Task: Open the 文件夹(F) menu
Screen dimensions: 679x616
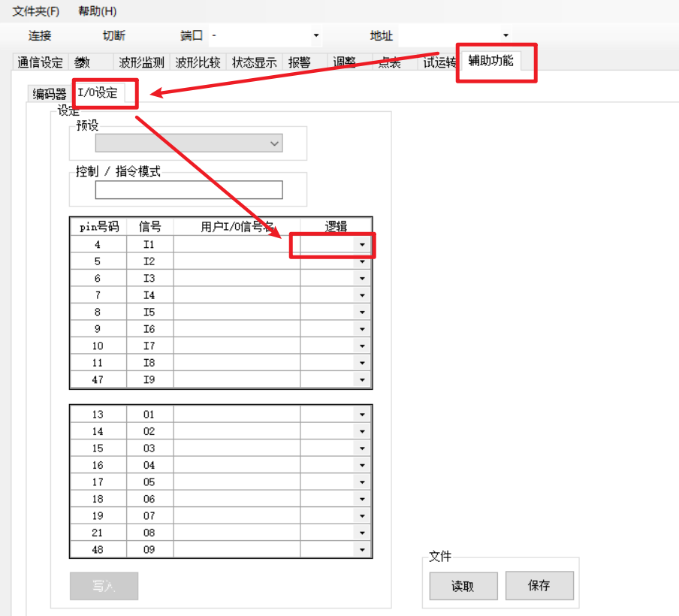Action: [35, 11]
